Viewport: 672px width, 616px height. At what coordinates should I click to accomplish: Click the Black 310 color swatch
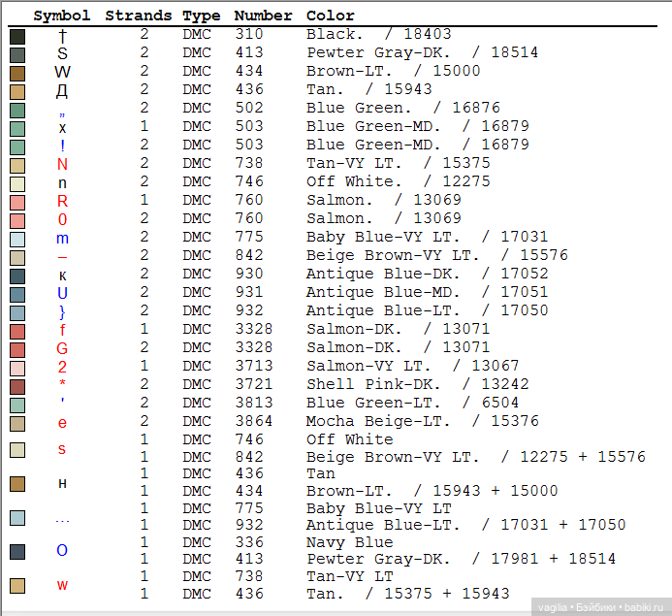click(17, 36)
